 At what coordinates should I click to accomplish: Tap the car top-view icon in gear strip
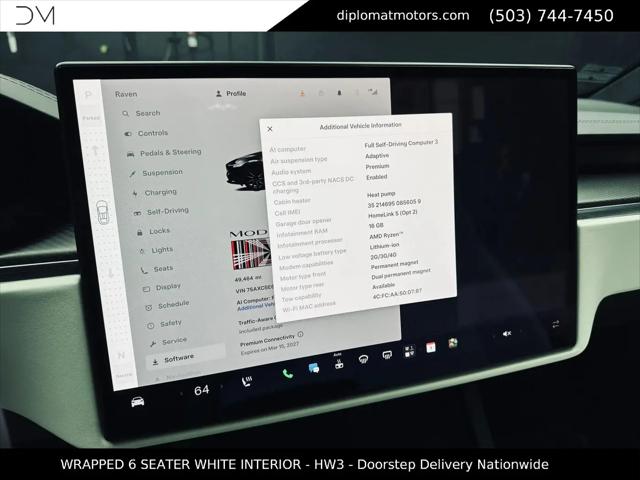click(x=103, y=212)
